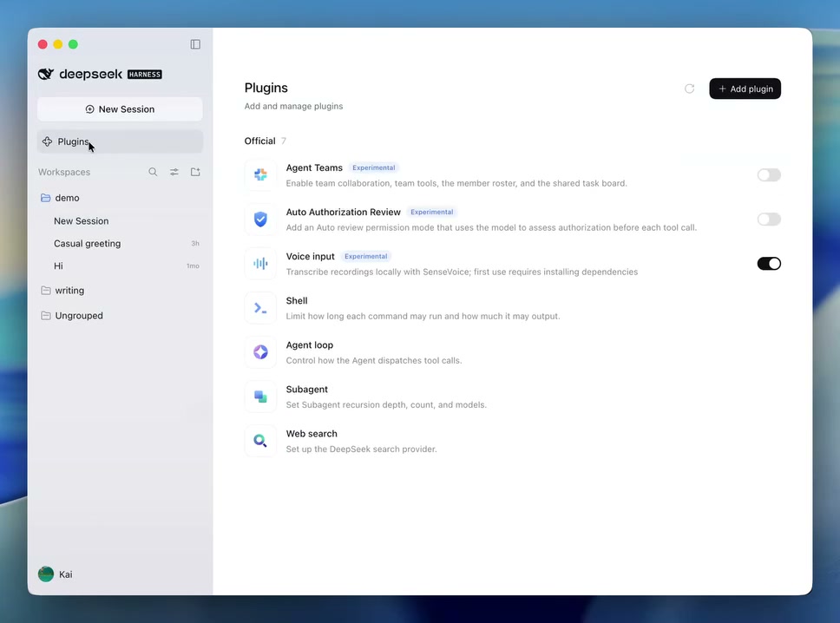This screenshot has height=623, width=840.
Task: Click the Kai username label
Action: point(66,574)
